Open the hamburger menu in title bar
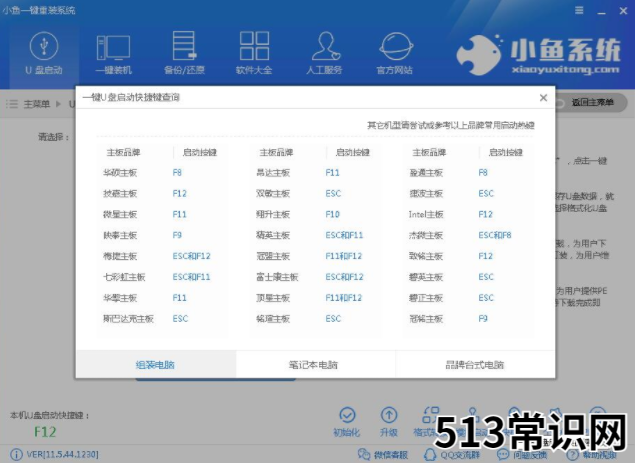This screenshot has width=636, height=463. (x=580, y=11)
